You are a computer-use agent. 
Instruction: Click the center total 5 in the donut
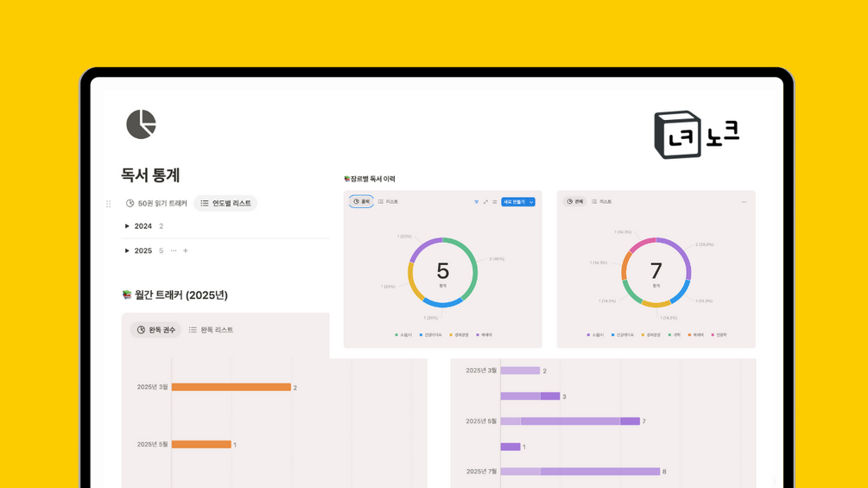pos(442,270)
